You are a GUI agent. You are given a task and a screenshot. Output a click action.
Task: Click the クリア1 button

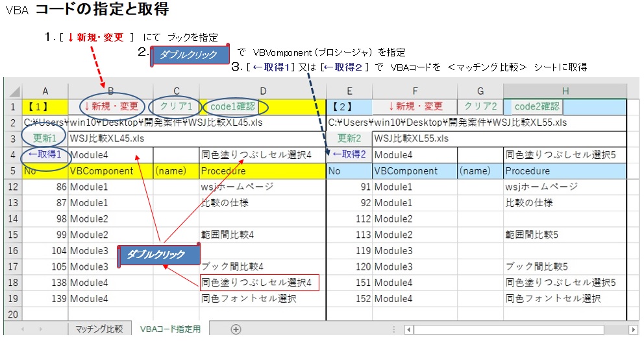point(175,106)
